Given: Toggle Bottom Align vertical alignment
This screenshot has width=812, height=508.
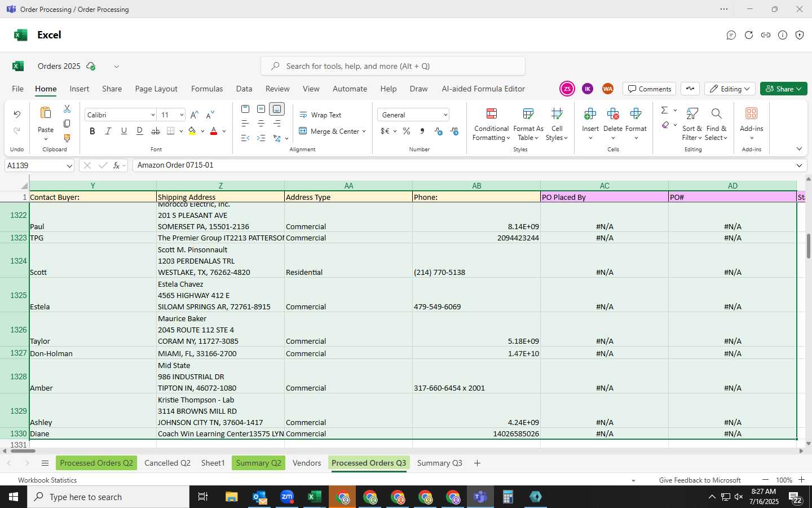Looking at the screenshot, I should 277,108.
